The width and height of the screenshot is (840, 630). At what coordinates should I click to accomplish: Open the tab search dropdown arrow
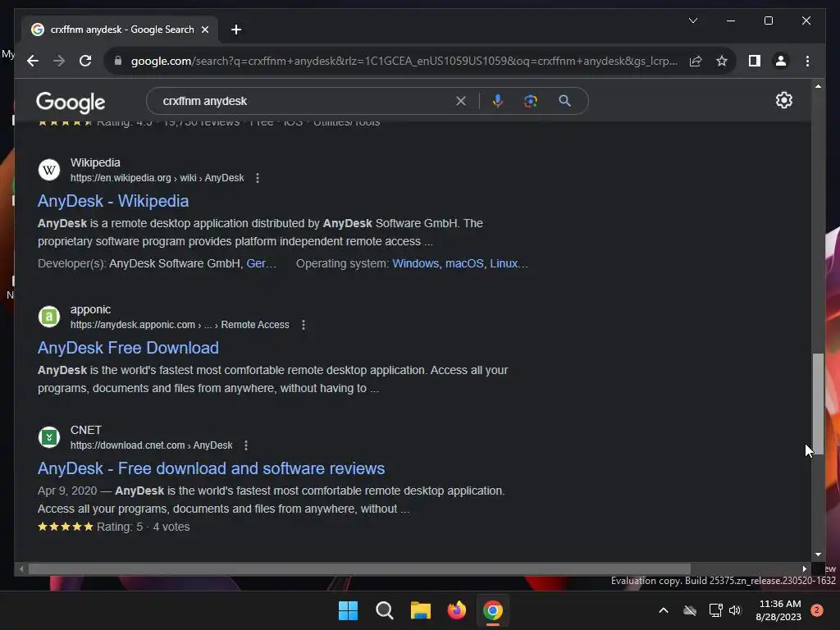(692, 21)
